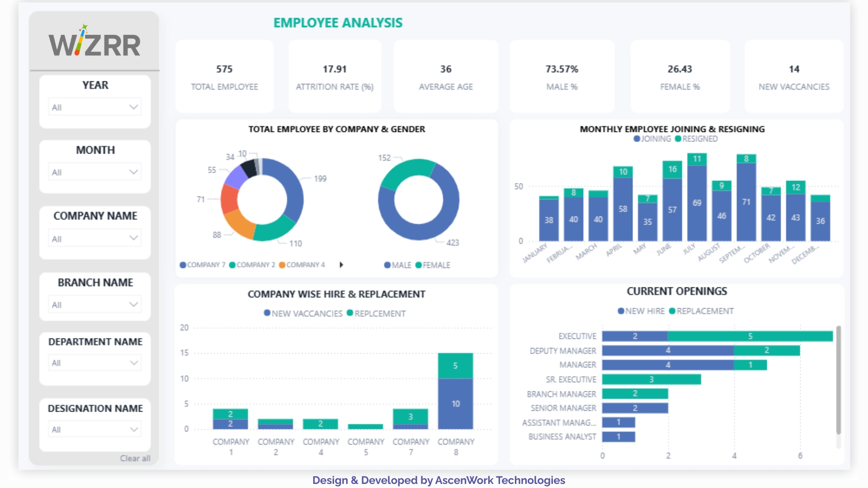Click the NEW HIRE legend marker
Screen dimensions: 868x488
(621, 311)
